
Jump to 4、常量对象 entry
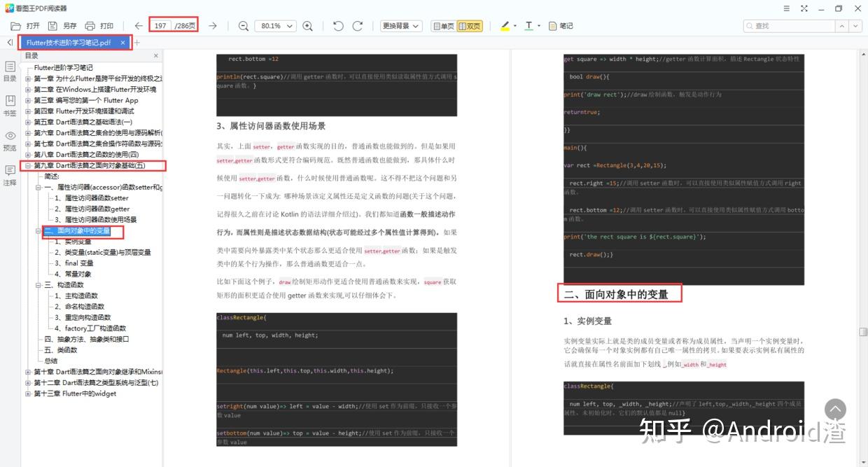73,274
